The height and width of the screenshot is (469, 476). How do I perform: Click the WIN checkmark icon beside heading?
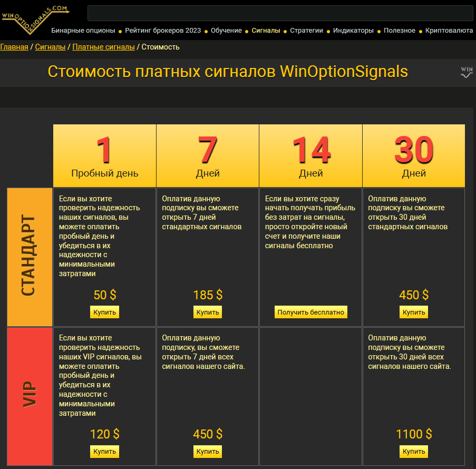point(467,72)
